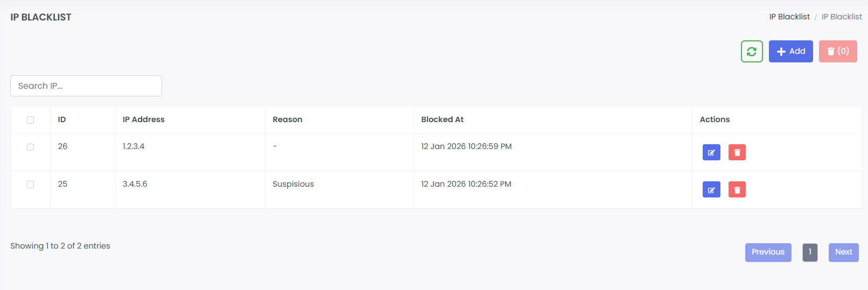
Task: Sort by the Blocked At column header
Action: pyautogui.click(x=442, y=119)
